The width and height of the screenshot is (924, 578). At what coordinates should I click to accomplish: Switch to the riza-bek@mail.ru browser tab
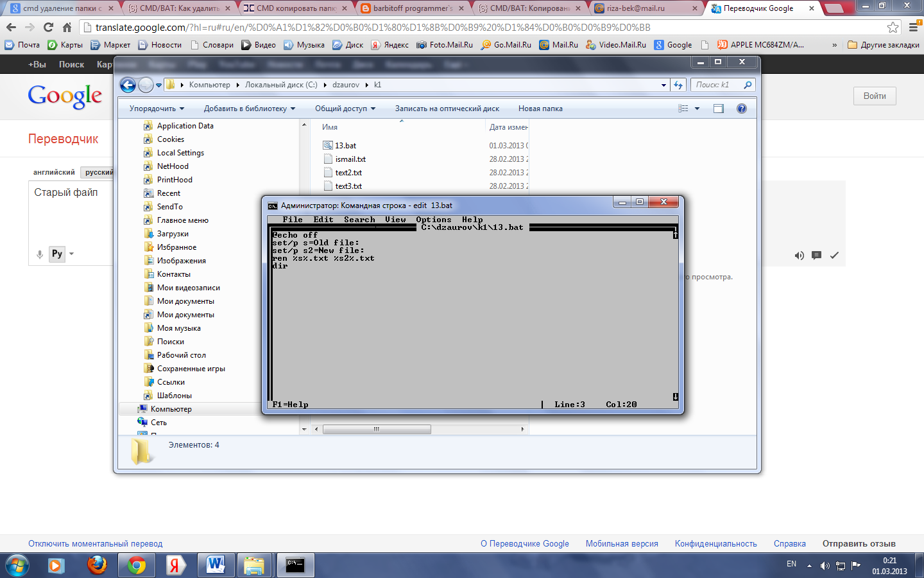tap(646, 8)
